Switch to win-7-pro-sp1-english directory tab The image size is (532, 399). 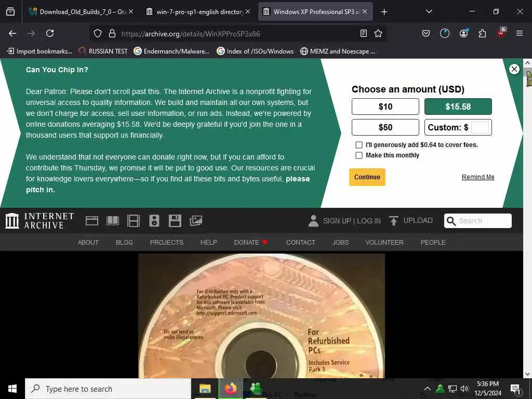[x=198, y=11]
